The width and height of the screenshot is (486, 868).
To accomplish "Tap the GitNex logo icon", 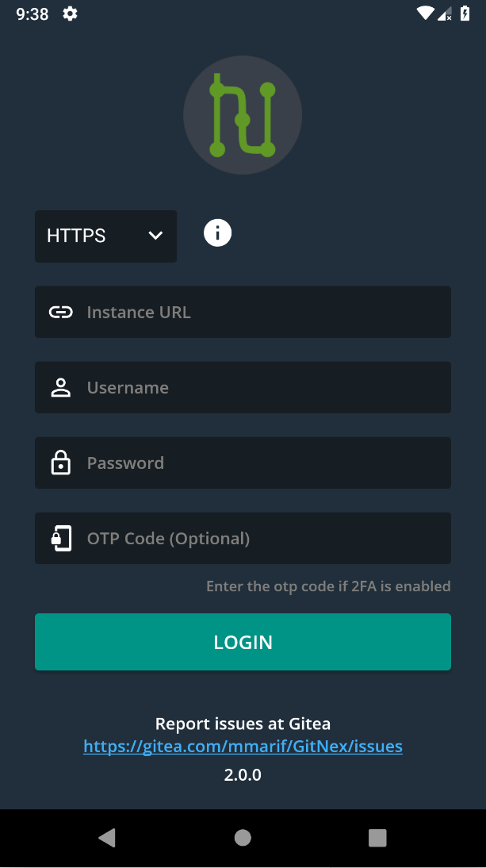I will pyautogui.click(x=243, y=115).
